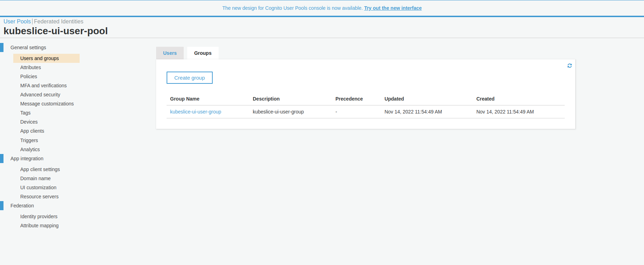
Task: Switch to the Users tab
Action: tap(170, 53)
